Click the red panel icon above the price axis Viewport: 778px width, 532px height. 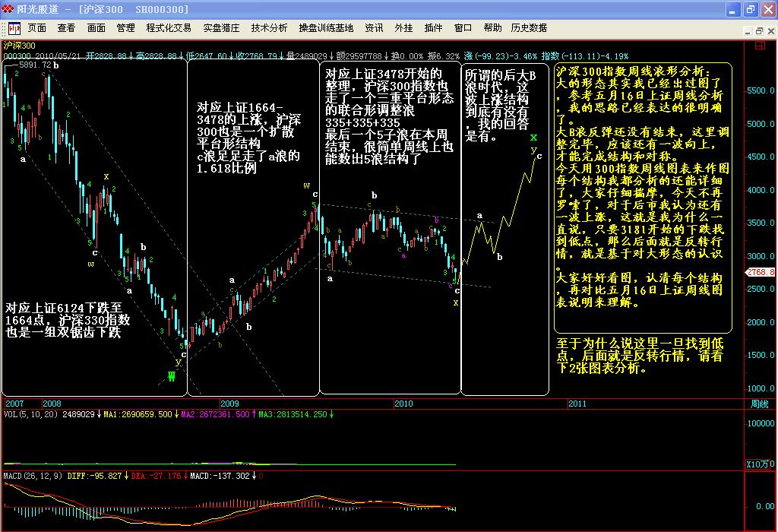point(759,46)
